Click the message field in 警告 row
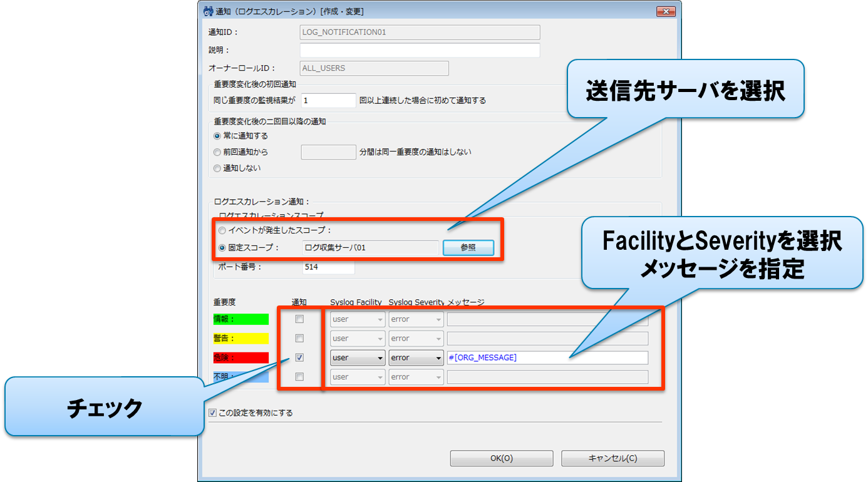 547,339
